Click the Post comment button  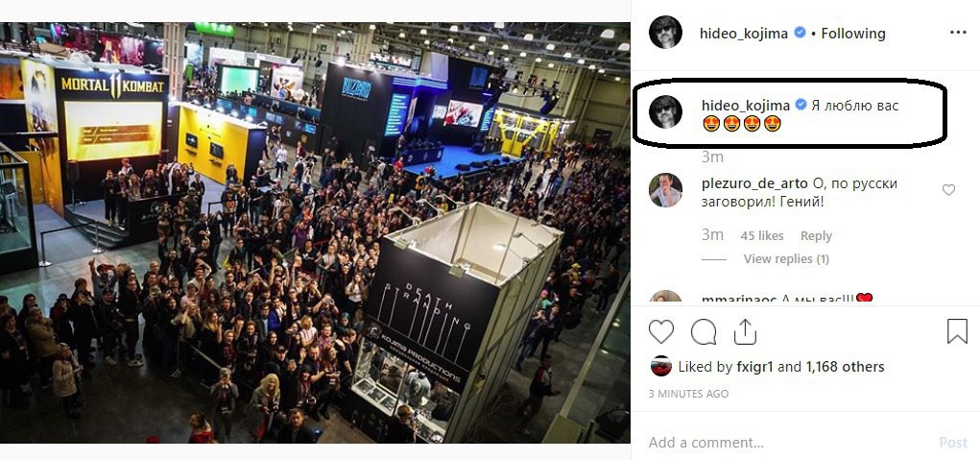point(953,443)
